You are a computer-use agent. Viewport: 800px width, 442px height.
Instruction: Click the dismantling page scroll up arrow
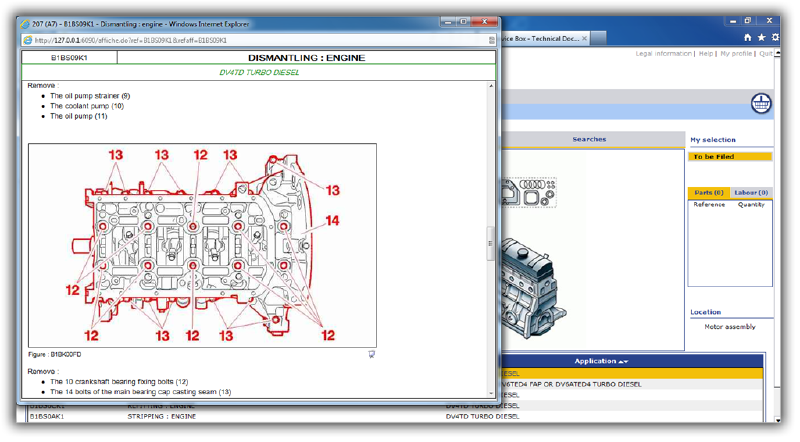coord(491,86)
